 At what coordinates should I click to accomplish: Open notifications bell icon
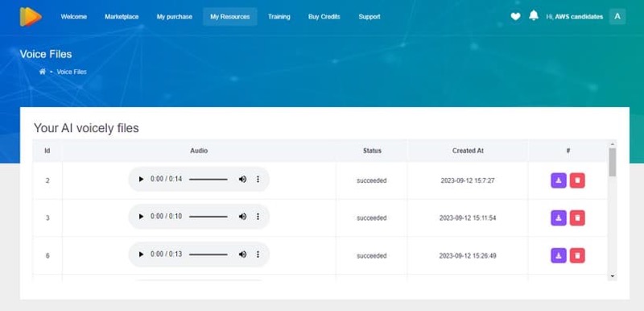tap(534, 15)
